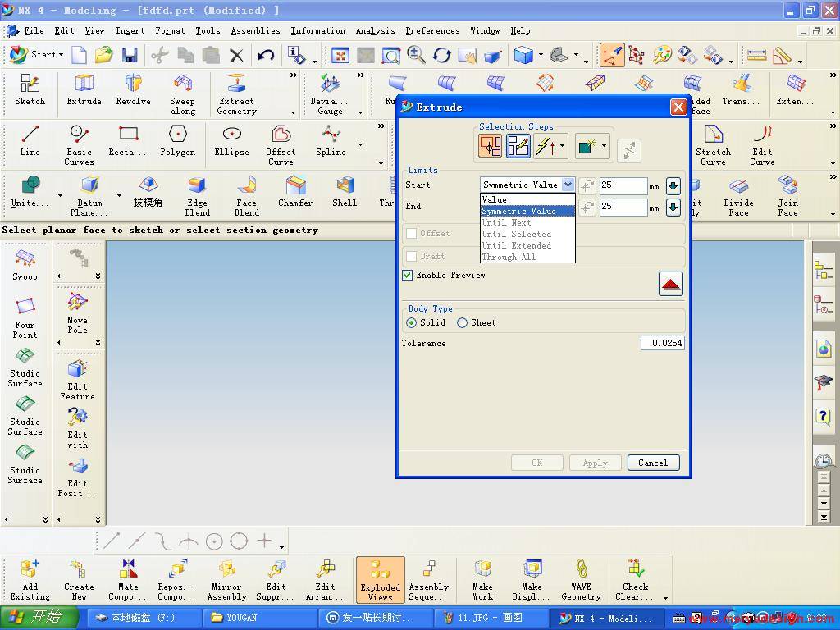
Task: Click the Apply button
Action: tap(595, 463)
